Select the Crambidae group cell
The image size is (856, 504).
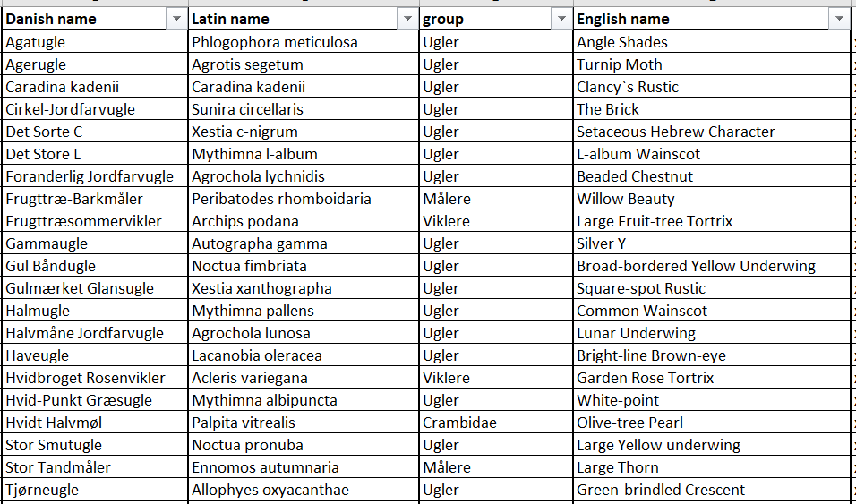pos(496,423)
